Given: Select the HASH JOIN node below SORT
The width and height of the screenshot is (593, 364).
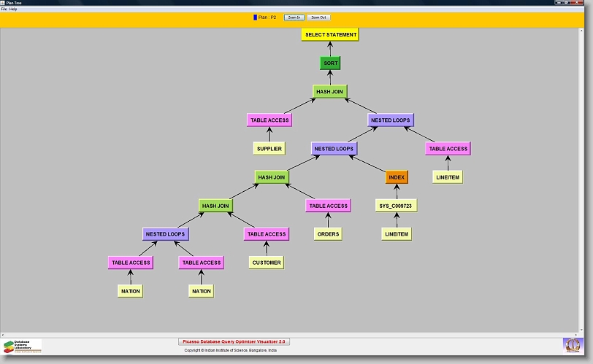Looking at the screenshot, I should [330, 92].
